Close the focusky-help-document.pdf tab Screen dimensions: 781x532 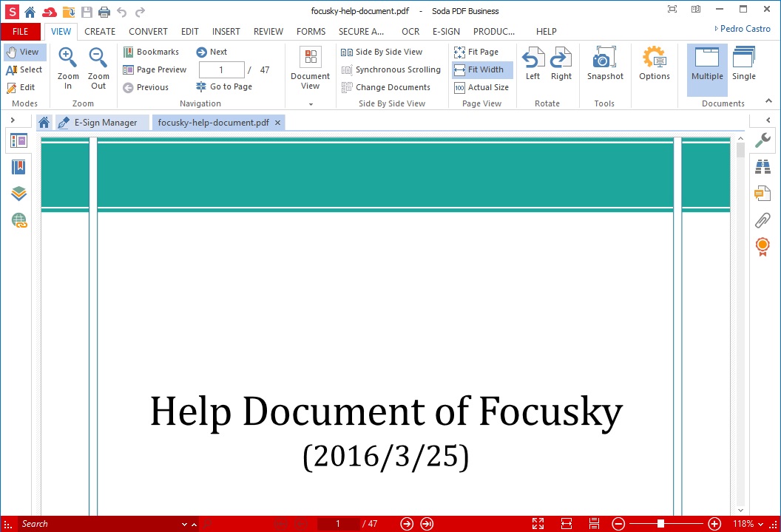[x=278, y=123]
